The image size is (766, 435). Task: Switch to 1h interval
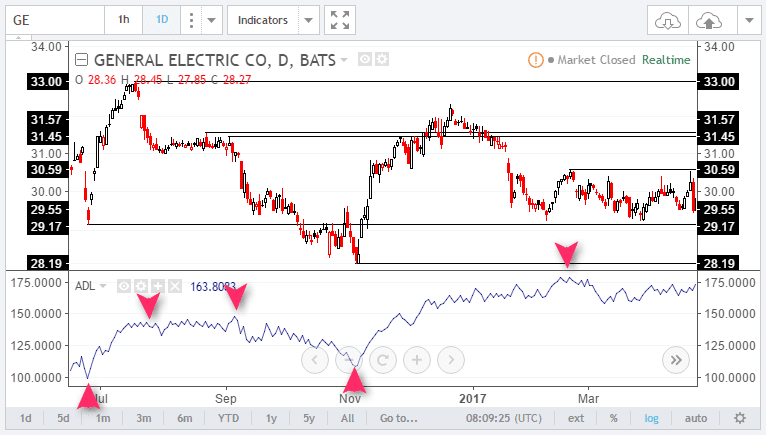(124, 20)
